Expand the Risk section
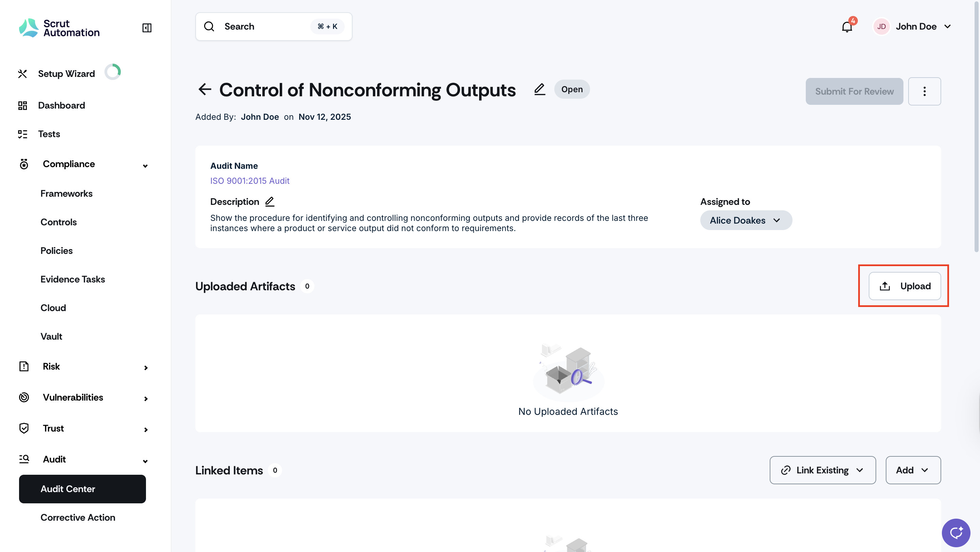This screenshot has width=980, height=552. pos(146,368)
